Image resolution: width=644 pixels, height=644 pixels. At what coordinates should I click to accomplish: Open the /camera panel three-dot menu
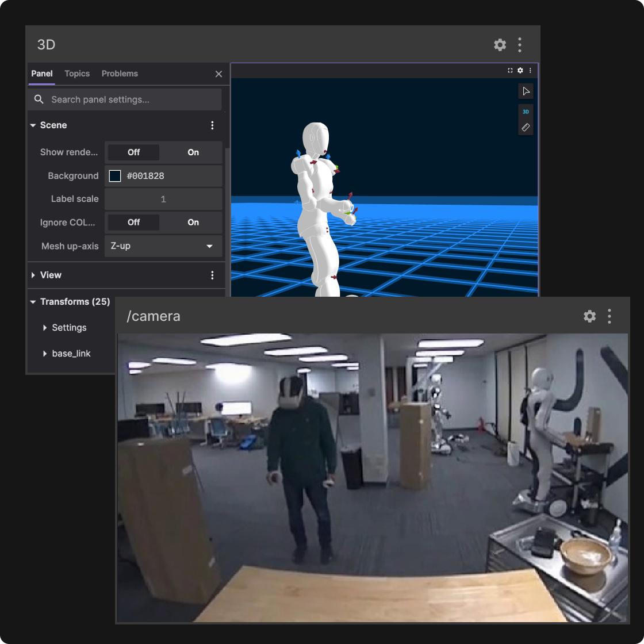(x=609, y=316)
